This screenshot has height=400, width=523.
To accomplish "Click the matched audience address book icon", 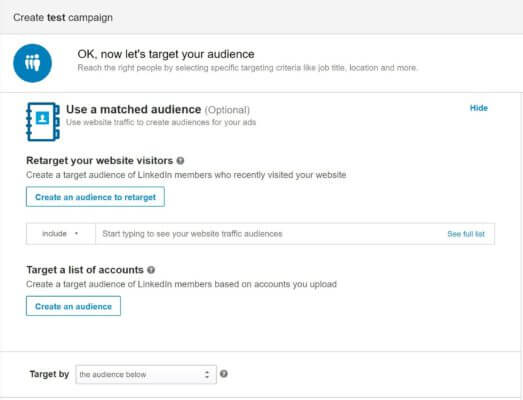I will tap(43, 122).
